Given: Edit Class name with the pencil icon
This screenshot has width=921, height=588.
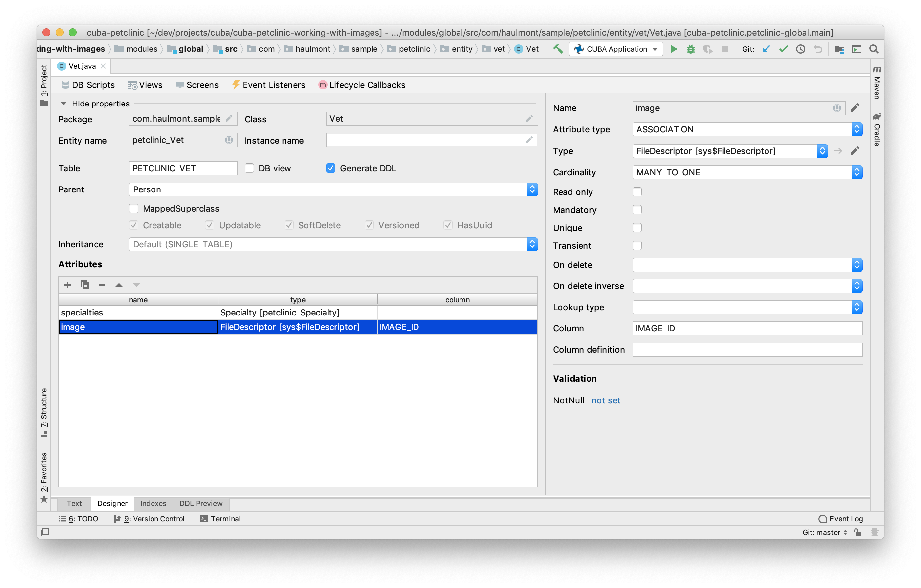Looking at the screenshot, I should pyautogui.click(x=529, y=118).
